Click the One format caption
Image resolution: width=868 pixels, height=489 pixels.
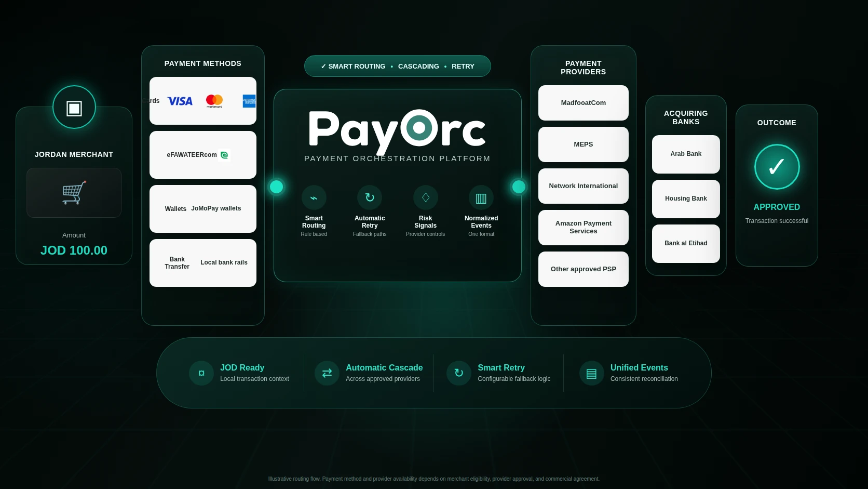point(481,234)
